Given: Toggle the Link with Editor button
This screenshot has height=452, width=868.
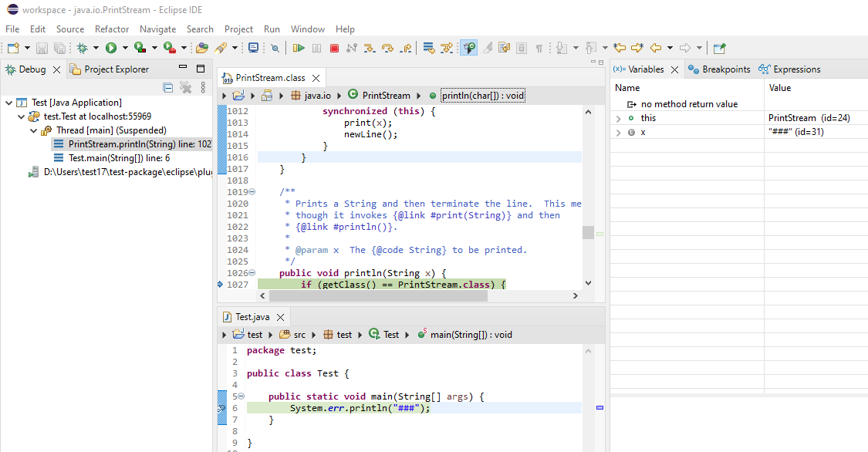Looking at the screenshot, I should 468,47.
